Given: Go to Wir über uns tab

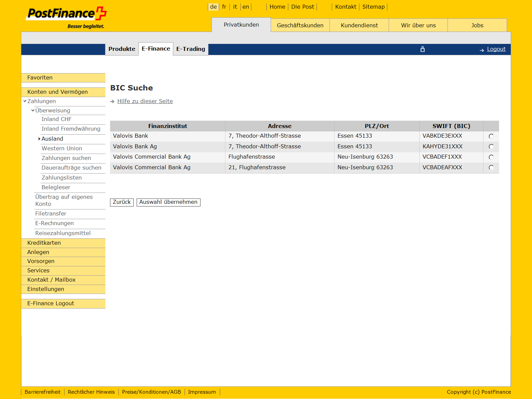Looking at the screenshot, I should tap(418, 25).
